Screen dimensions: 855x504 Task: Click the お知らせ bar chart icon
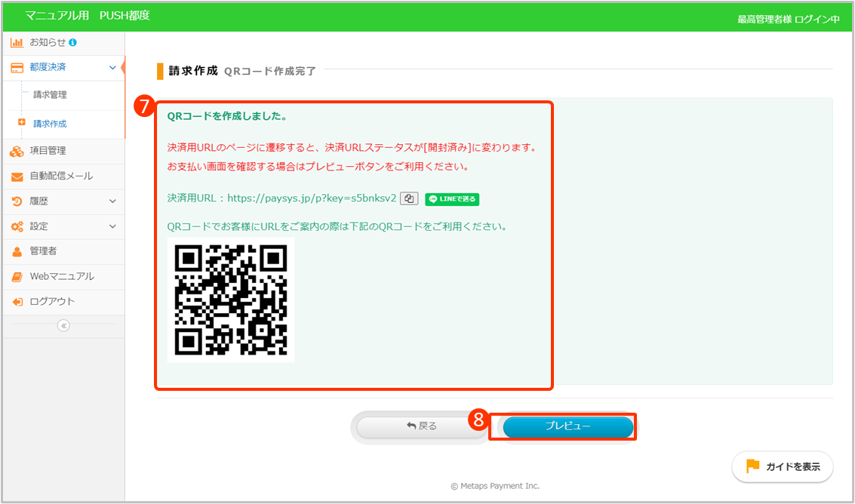click(x=17, y=42)
